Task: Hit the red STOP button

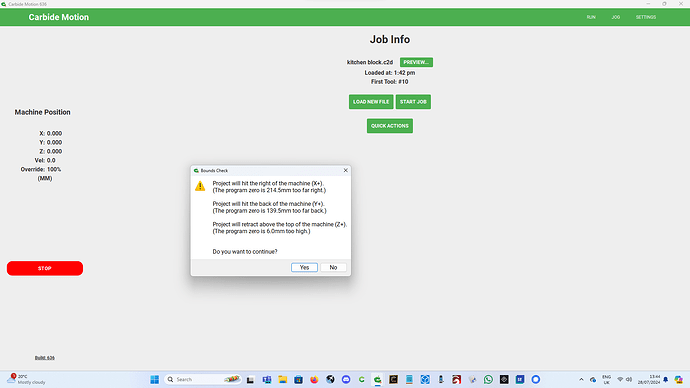Action: (44, 268)
